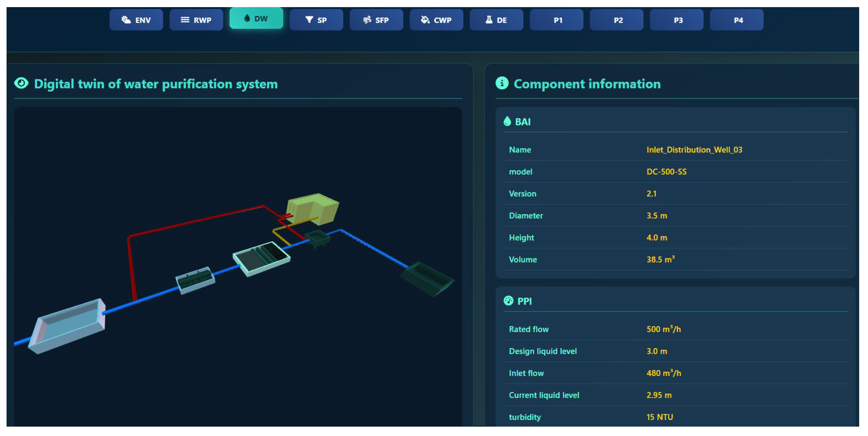868x436 pixels.
Task: Click the fill-drip icon on CWP button
Action: [x=425, y=20]
